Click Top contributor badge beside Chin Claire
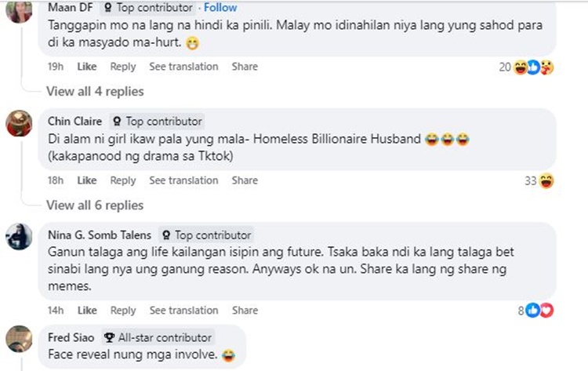This screenshot has height=371, width=588. (158, 122)
